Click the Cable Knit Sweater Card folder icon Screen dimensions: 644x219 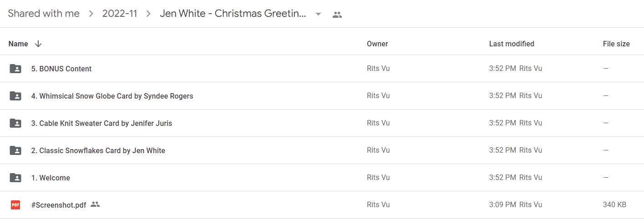point(15,123)
